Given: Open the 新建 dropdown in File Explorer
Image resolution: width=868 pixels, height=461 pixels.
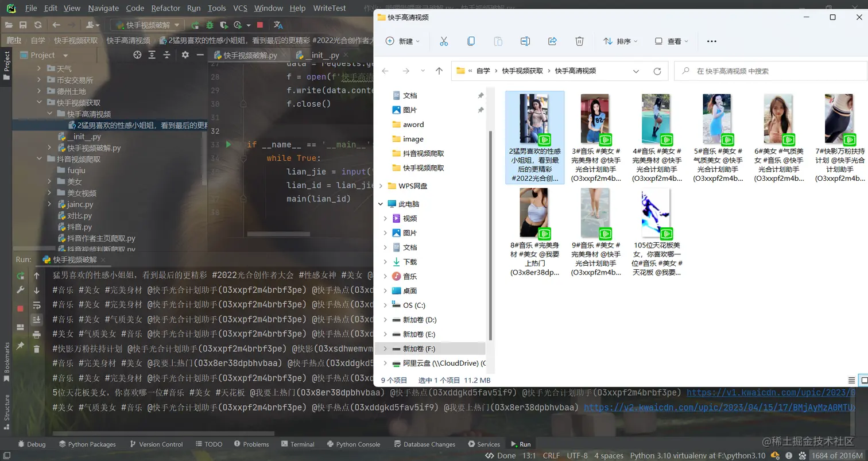Looking at the screenshot, I should click(x=403, y=41).
